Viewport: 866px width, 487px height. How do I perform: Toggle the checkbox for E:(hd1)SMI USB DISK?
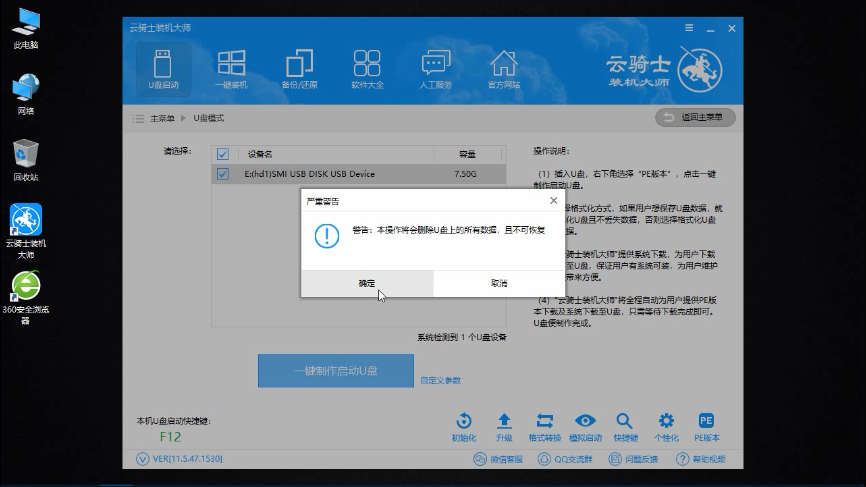(223, 174)
